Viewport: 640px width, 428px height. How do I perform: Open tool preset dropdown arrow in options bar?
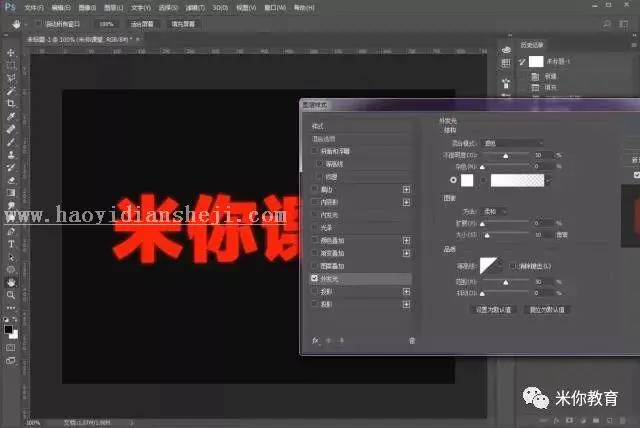[26, 24]
